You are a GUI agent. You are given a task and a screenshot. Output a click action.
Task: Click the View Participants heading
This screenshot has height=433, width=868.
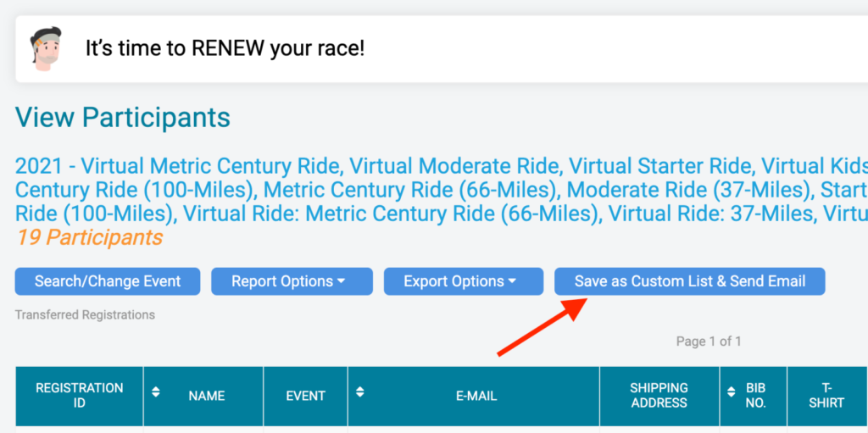point(123,118)
